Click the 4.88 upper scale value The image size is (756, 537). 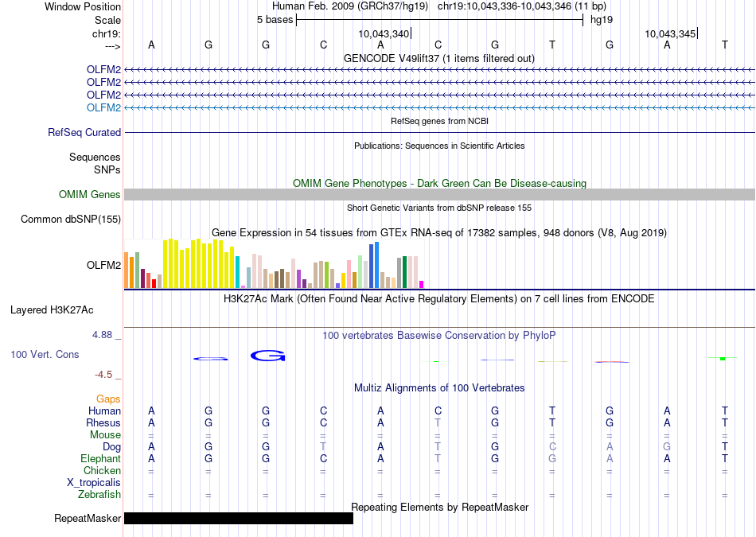102,335
